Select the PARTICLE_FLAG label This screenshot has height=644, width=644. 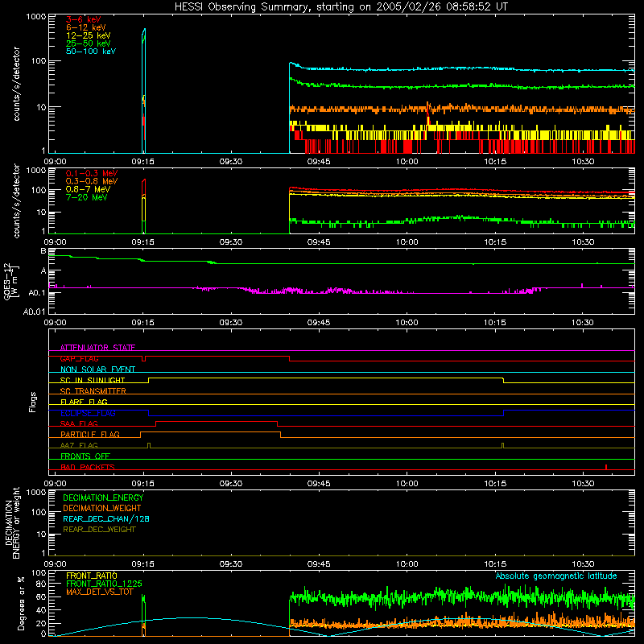90,434
